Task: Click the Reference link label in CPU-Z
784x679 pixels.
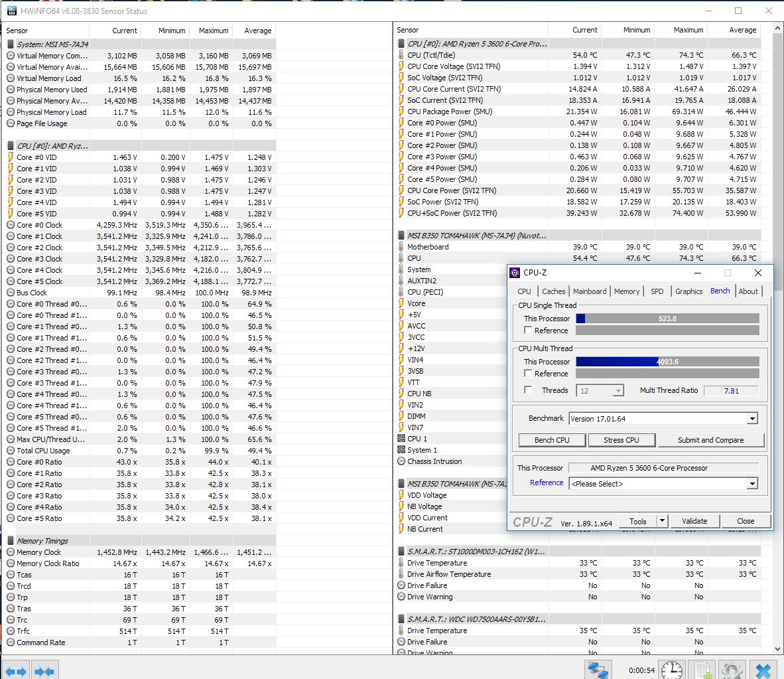Action: (x=547, y=483)
